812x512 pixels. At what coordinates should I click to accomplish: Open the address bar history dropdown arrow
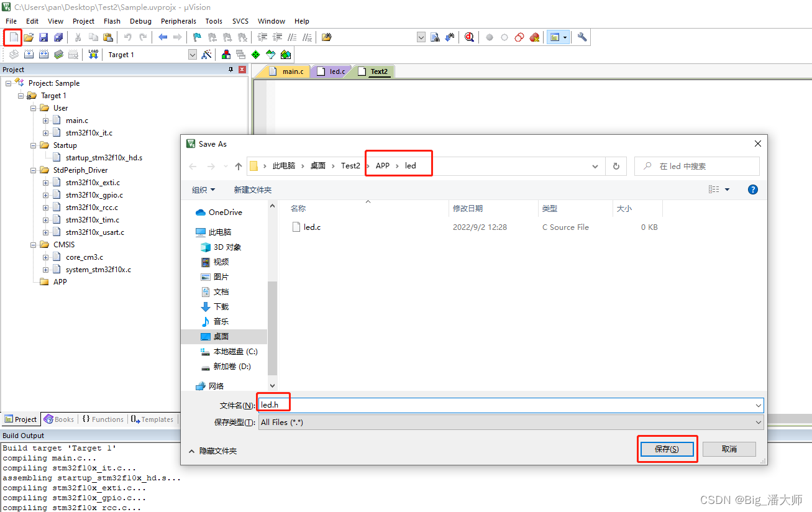click(595, 167)
